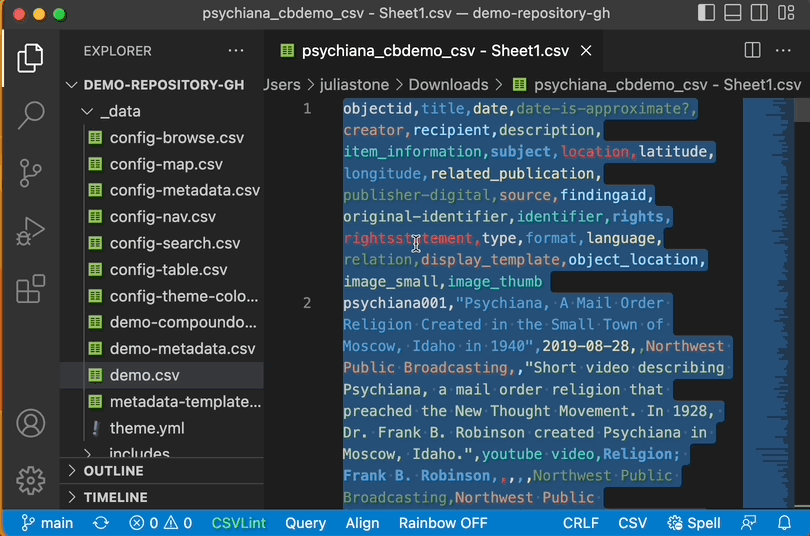Click the feedback icon in status bar
Screen dimensions: 810x536
[749, 523]
